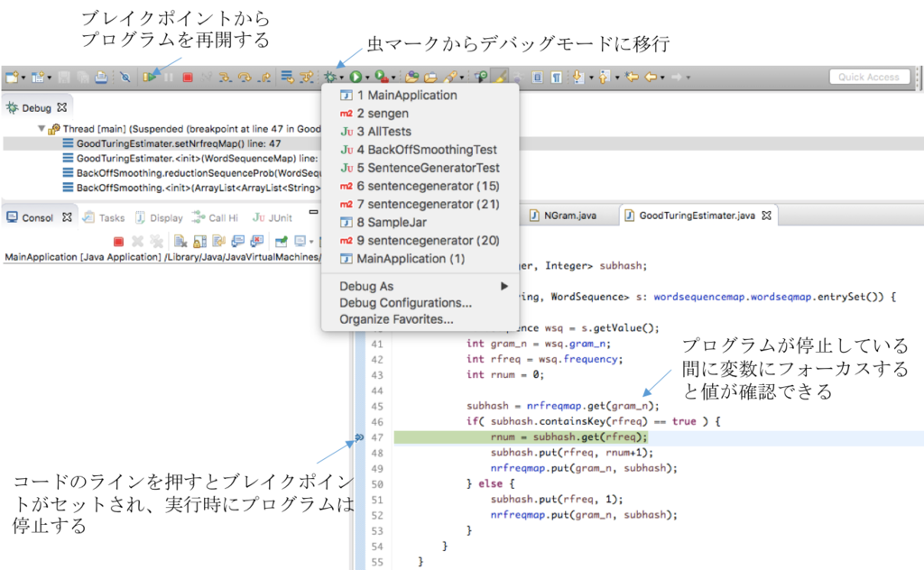Switch to the Display tab
Image resolution: width=924 pixels, height=570 pixels.
[x=159, y=218]
